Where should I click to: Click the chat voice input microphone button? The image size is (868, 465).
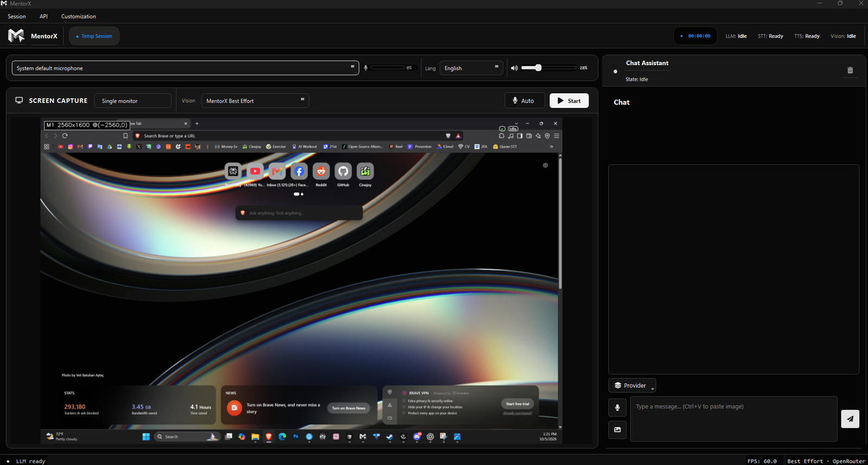click(x=617, y=407)
